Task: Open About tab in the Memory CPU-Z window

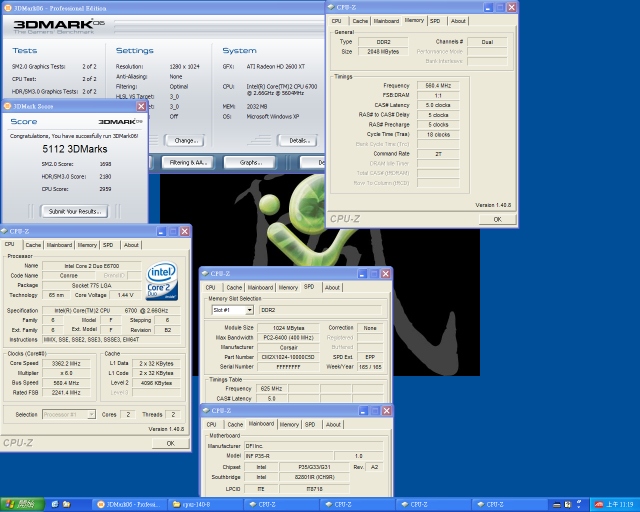Action: click(458, 21)
